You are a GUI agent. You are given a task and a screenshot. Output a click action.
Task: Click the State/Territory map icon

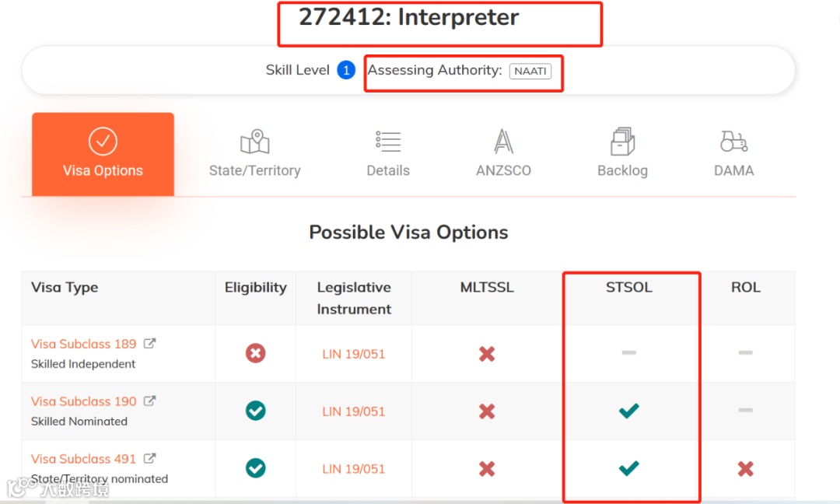click(254, 142)
